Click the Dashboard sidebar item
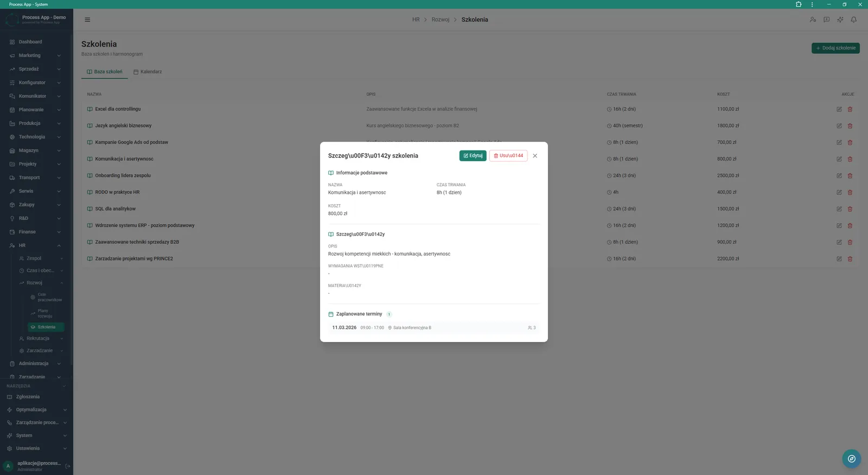 36,42
